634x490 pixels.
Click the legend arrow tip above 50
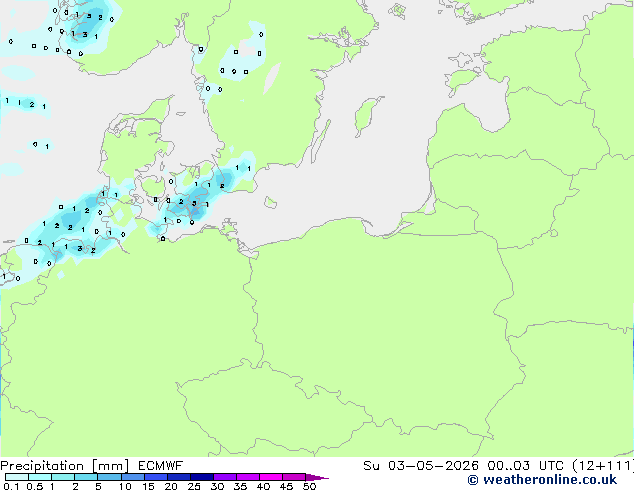pyautogui.click(x=317, y=477)
